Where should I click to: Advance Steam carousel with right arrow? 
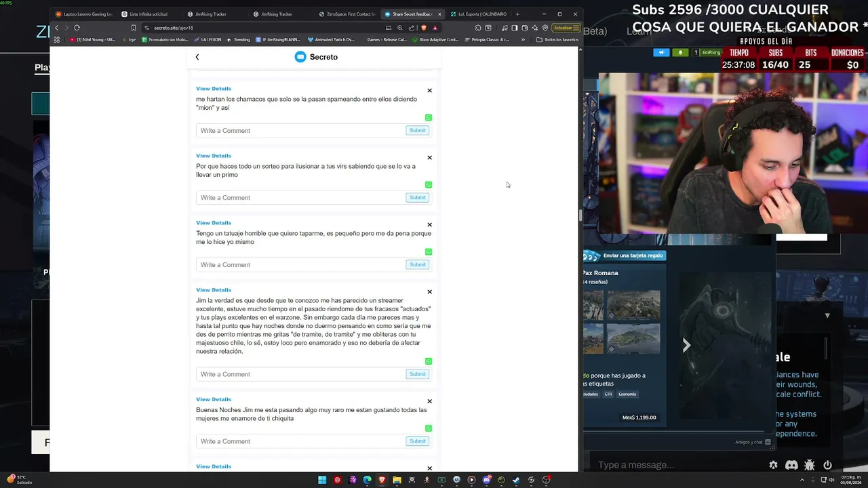pyautogui.click(x=686, y=346)
